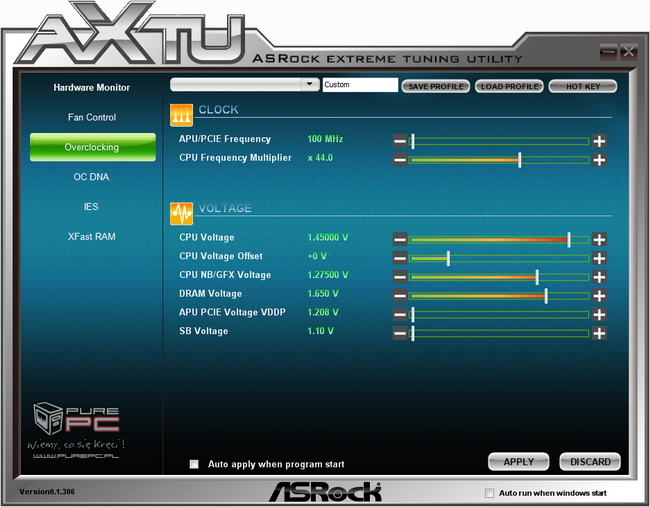Click the 1.27500 V NB/GFX value
The height and width of the screenshot is (507, 650).
[327, 275]
